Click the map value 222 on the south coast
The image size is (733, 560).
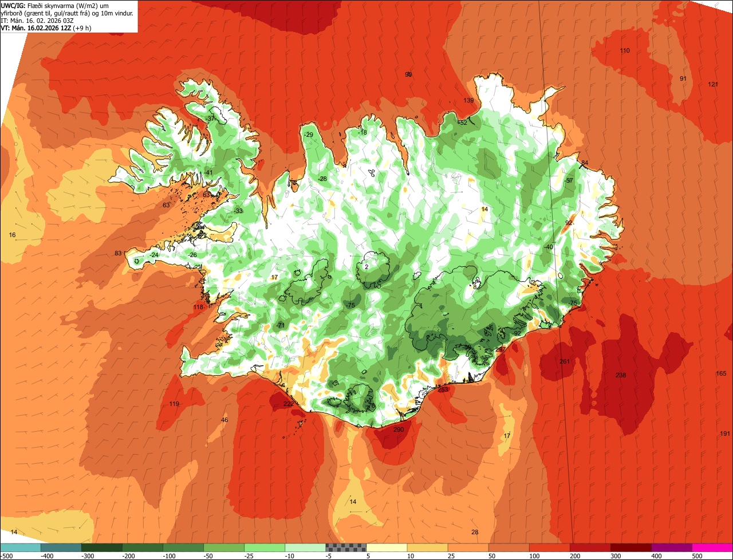(289, 404)
